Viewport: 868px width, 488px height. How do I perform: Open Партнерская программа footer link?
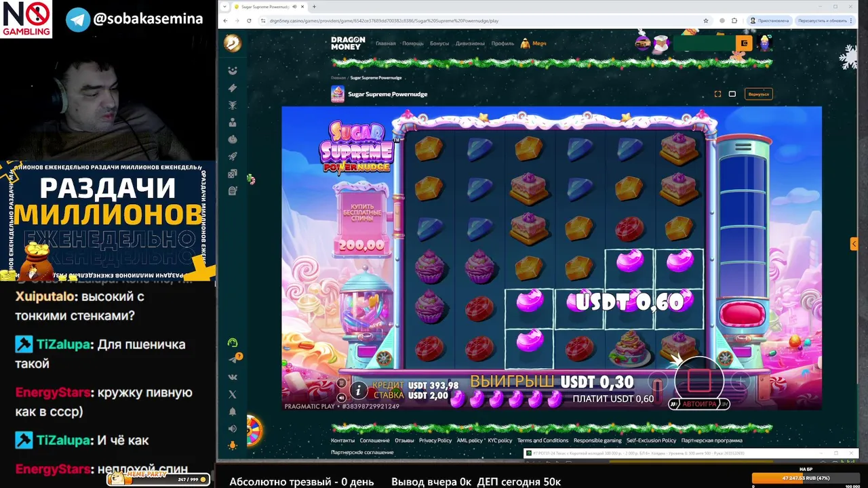click(711, 441)
